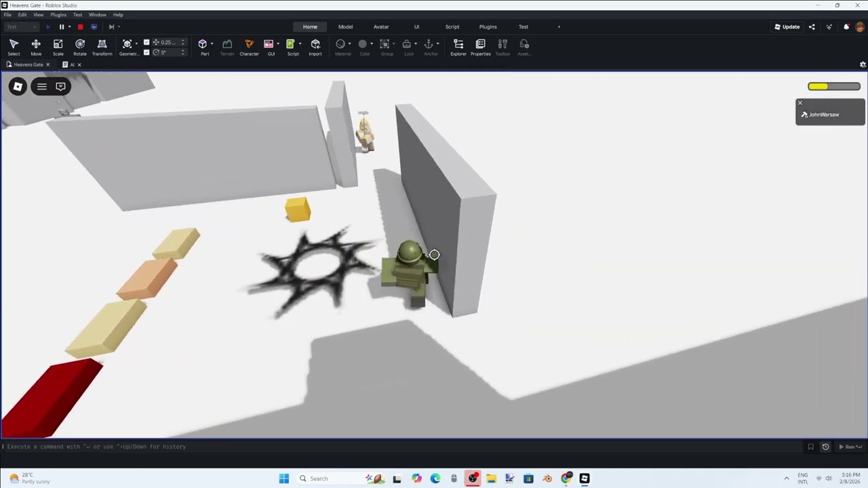The height and width of the screenshot is (488, 868).
Task: Open the Explorer panel
Action: 458,47
